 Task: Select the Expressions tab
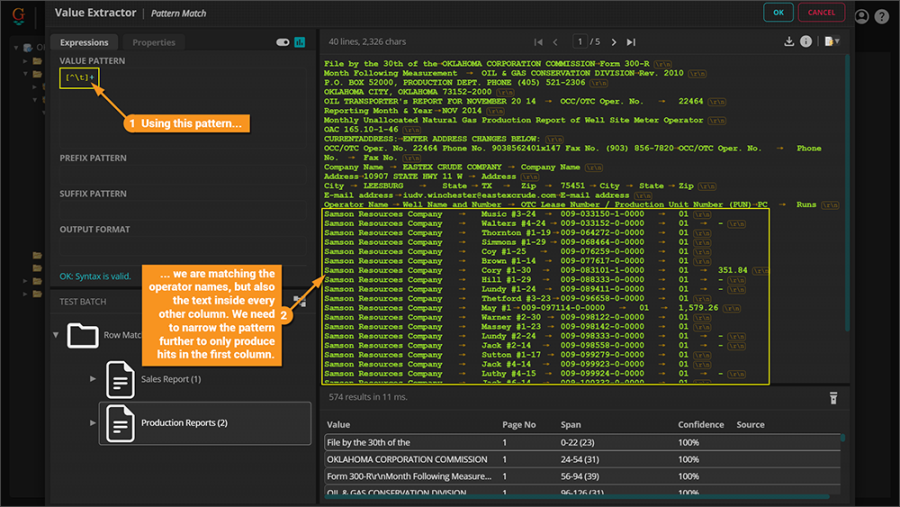[x=84, y=42]
